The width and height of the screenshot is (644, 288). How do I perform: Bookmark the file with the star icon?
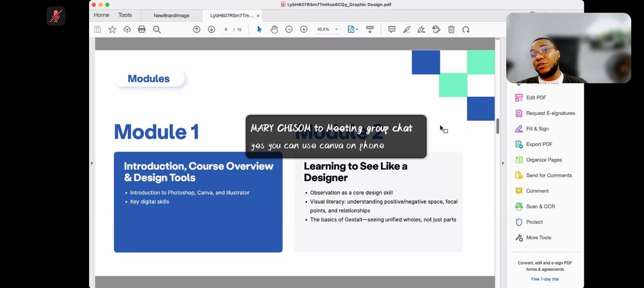pos(112,30)
